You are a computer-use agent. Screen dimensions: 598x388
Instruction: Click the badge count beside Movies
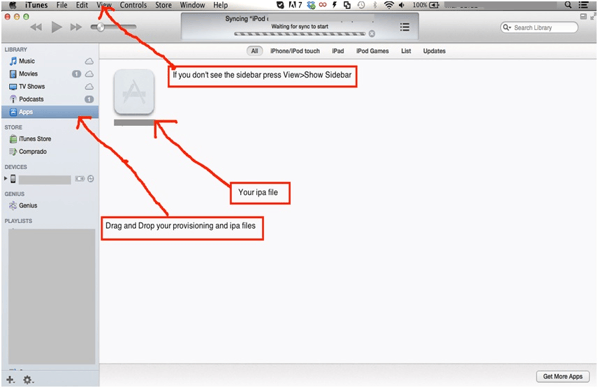point(76,74)
